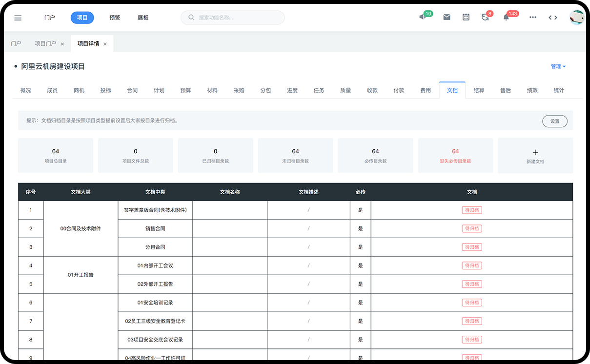This screenshot has height=364, width=590.
Task: Open the user avatar profile
Action: [576, 18]
